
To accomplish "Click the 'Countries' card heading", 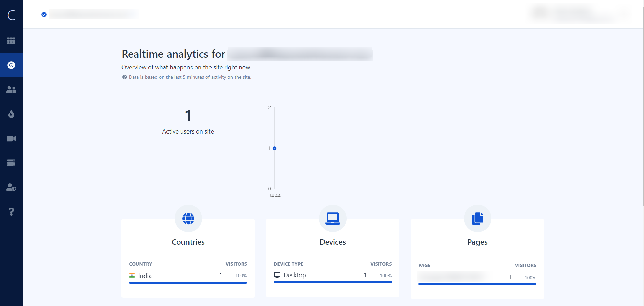I will click(188, 242).
